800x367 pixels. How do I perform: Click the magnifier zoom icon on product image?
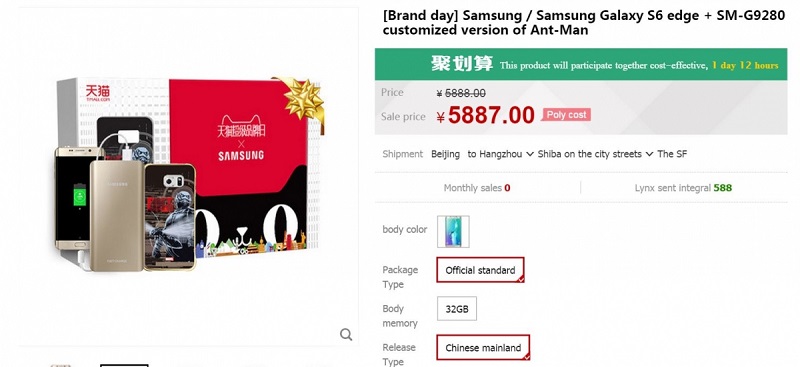(x=346, y=334)
